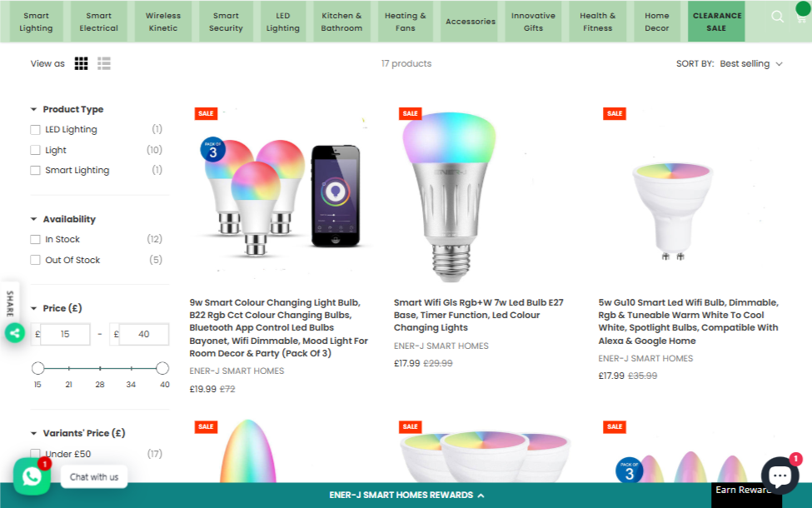Click the green share icon

coord(15,333)
